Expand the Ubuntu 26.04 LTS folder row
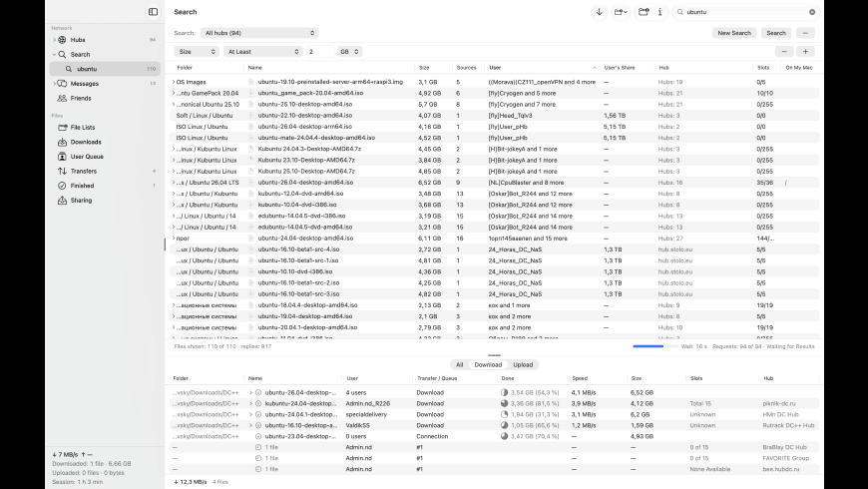The image size is (868, 489). [174, 183]
